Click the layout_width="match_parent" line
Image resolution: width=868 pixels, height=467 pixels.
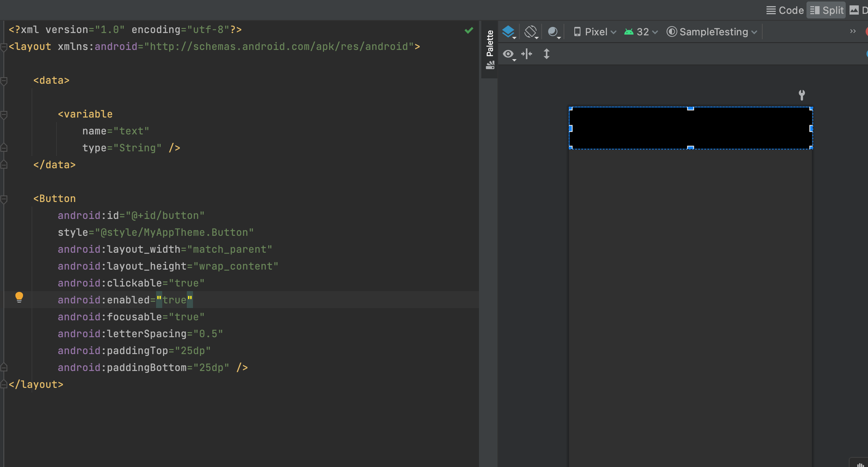point(165,249)
